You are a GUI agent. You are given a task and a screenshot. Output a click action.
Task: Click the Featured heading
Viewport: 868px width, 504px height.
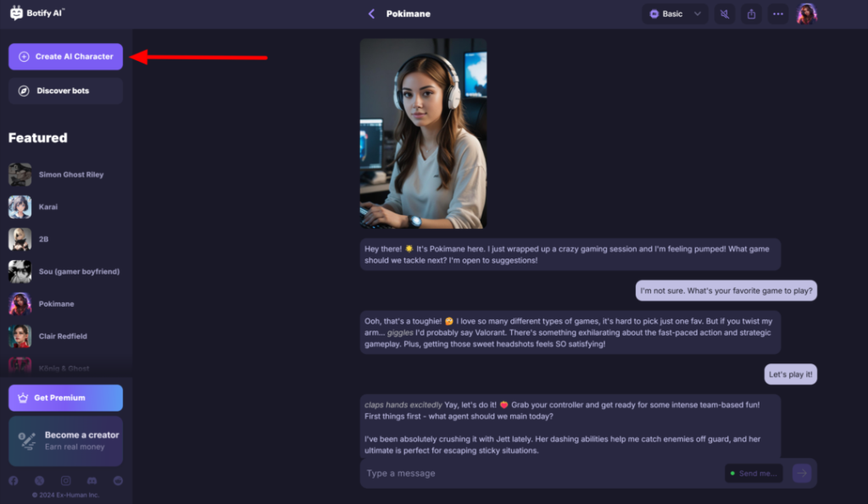point(37,138)
